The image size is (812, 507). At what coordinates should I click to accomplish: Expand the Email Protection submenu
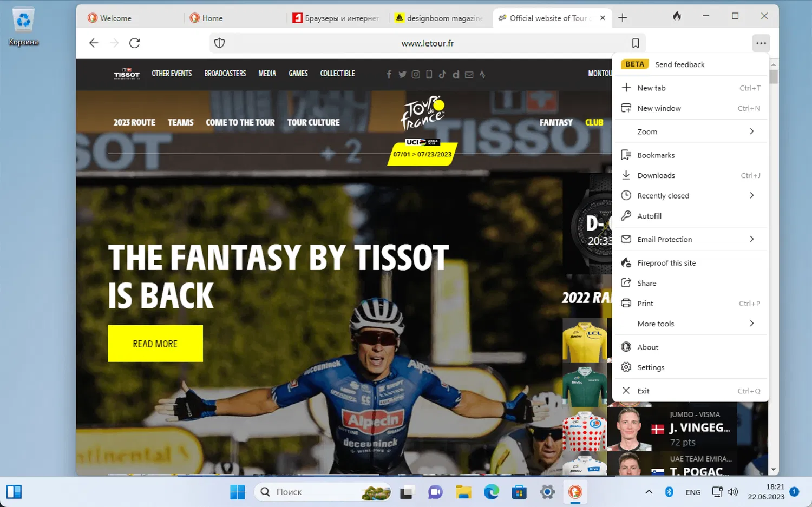691,239
